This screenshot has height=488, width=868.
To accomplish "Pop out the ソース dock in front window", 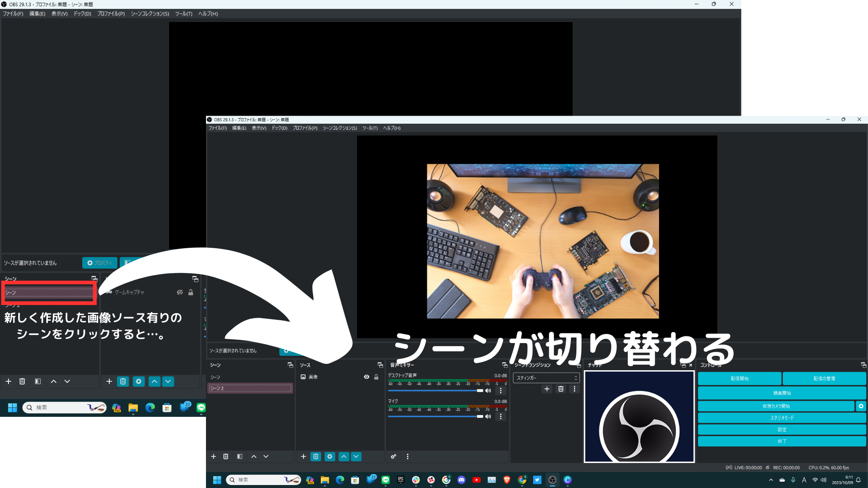I will click(x=380, y=365).
